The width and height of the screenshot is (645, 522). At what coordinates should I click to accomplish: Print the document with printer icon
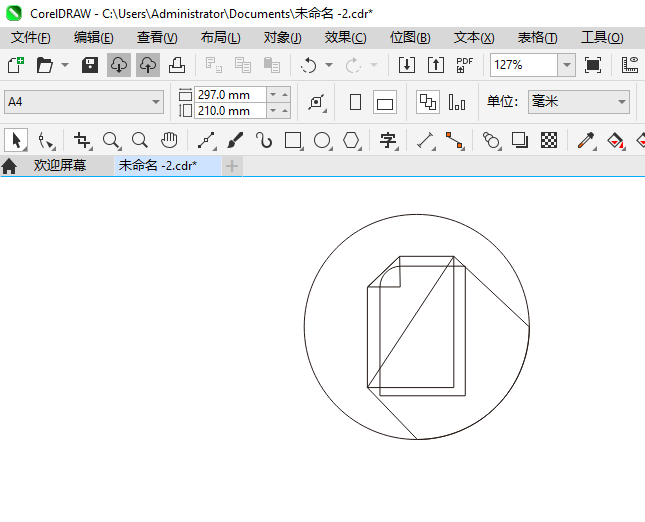177,65
